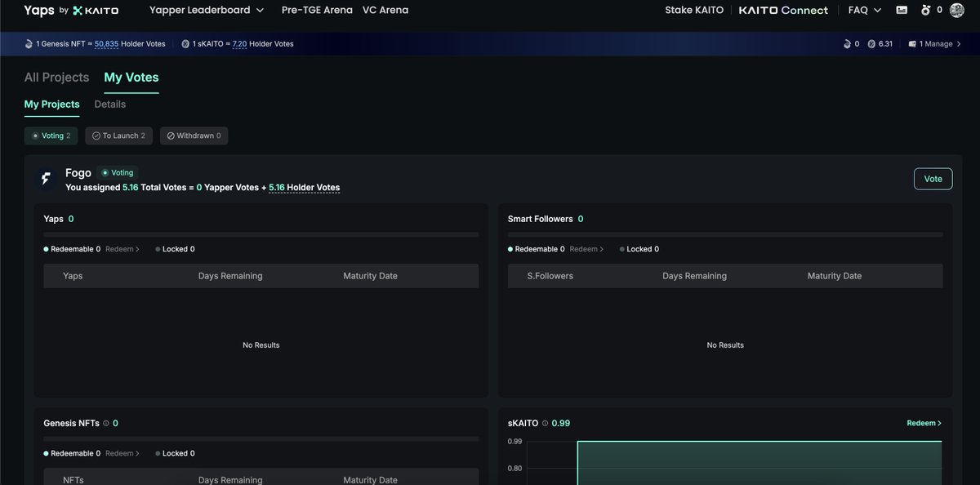Click the sKAITO coin balance 6.31
This screenshot has height=485, width=980.
[x=880, y=44]
